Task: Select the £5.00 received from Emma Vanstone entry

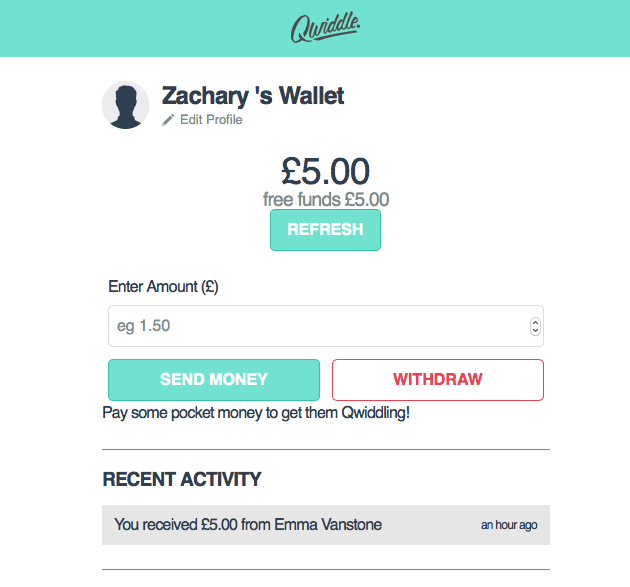Action: (326, 525)
